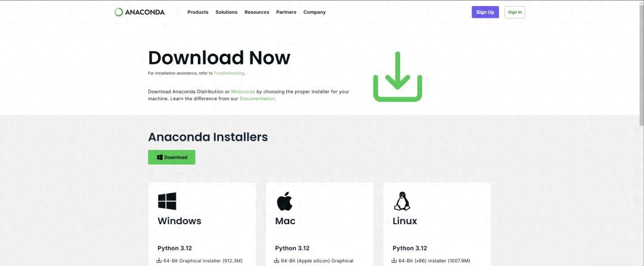The height and width of the screenshot is (266, 644).
Task: Click download icon beside 64-Bit (x86) Installer
Action: [394, 260]
